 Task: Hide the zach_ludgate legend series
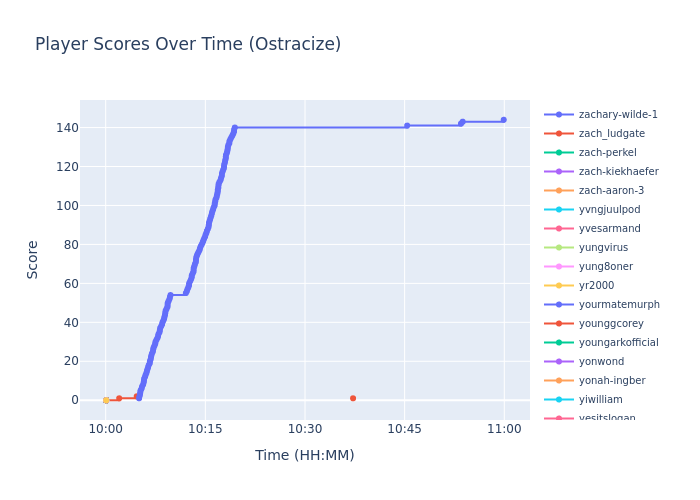point(611,134)
